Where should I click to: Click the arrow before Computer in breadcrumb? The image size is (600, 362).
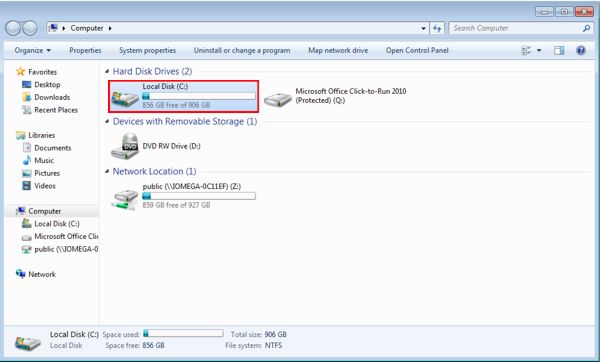tap(64, 28)
